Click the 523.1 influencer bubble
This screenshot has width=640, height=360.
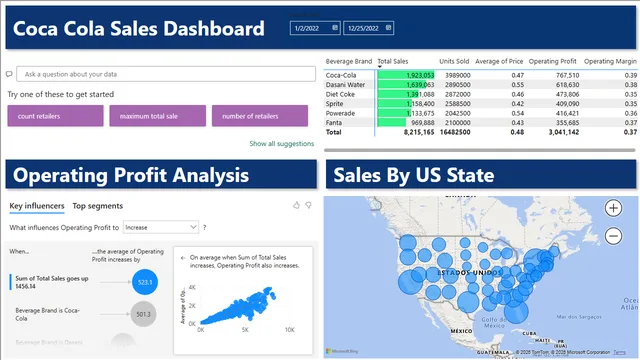click(x=145, y=282)
